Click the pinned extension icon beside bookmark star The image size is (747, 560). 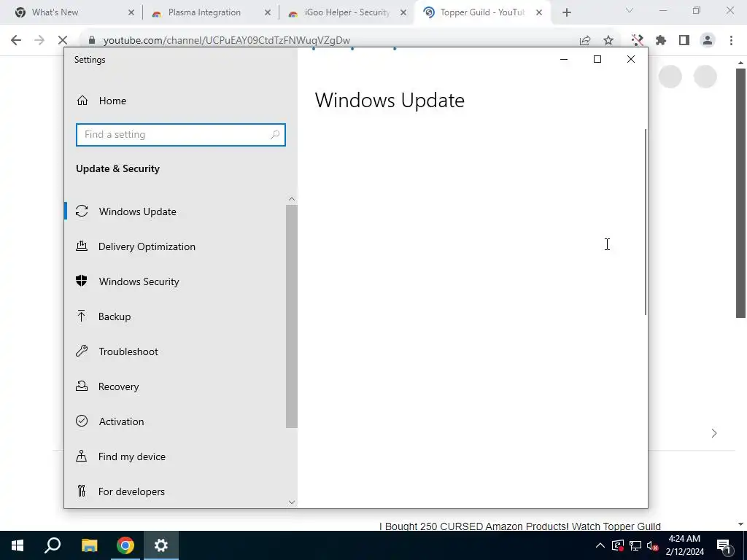click(x=638, y=41)
